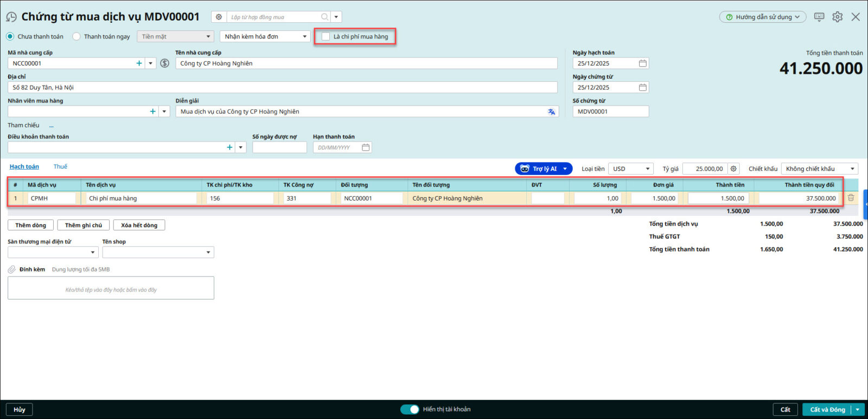
Task: Delete row 1 with the trash icon
Action: coord(851,198)
